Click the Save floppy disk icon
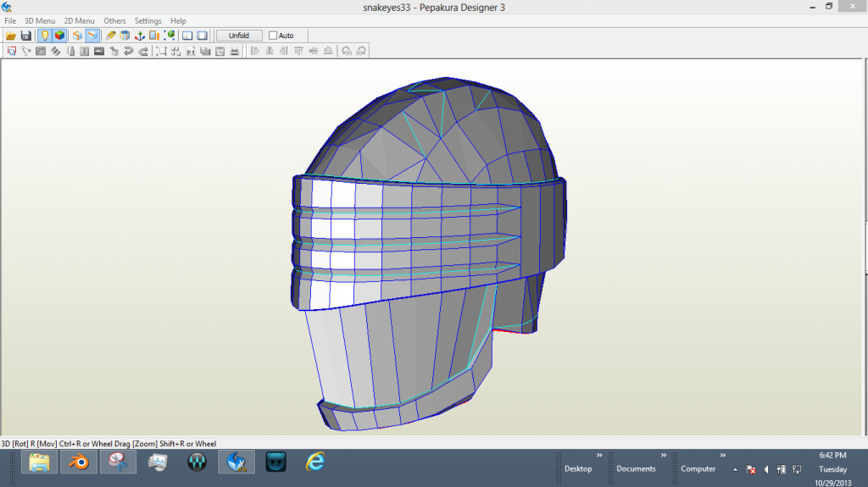 [25, 36]
